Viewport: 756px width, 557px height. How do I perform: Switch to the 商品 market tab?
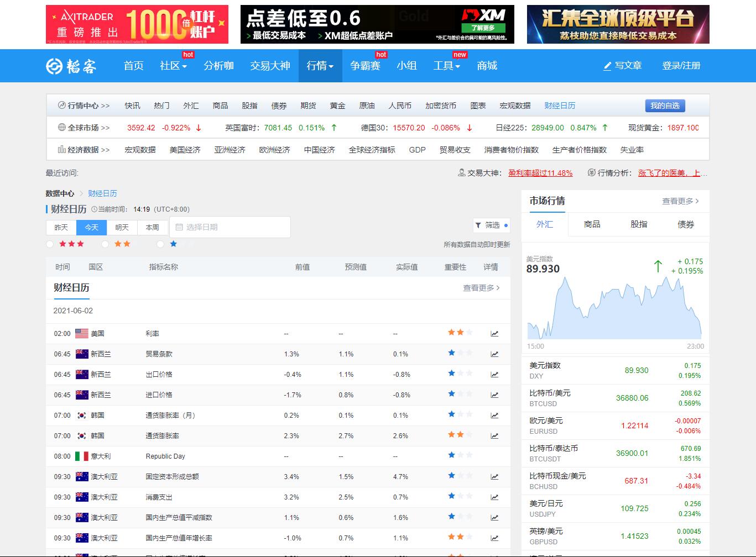592,224
